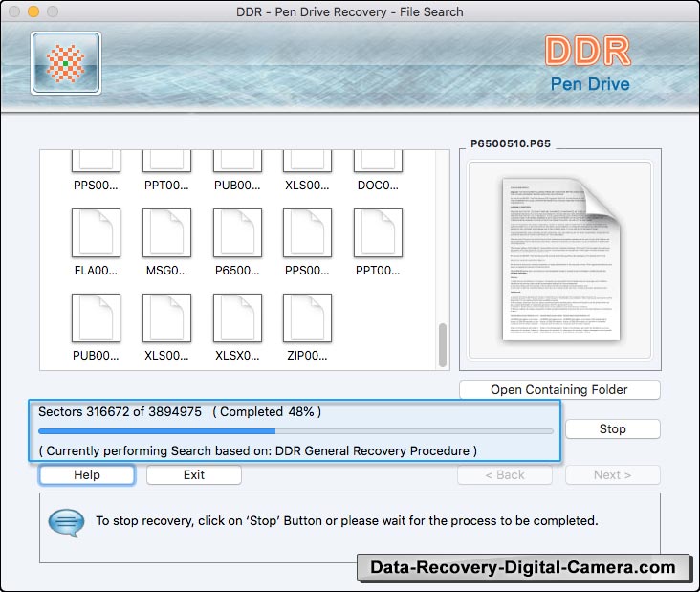Select the XLSX0... file icon
The height and width of the screenshot is (592, 700).
click(x=237, y=318)
